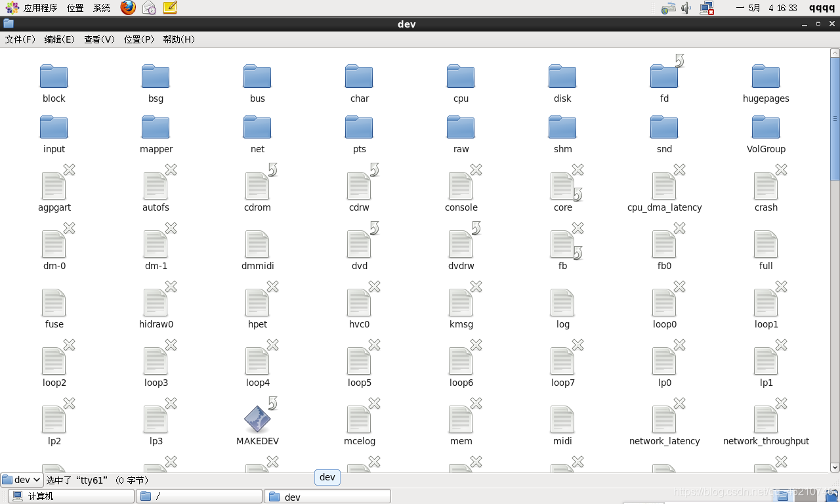The height and width of the screenshot is (504, 840).
Task: Click the network_latency file name
Action: (664, 441)
